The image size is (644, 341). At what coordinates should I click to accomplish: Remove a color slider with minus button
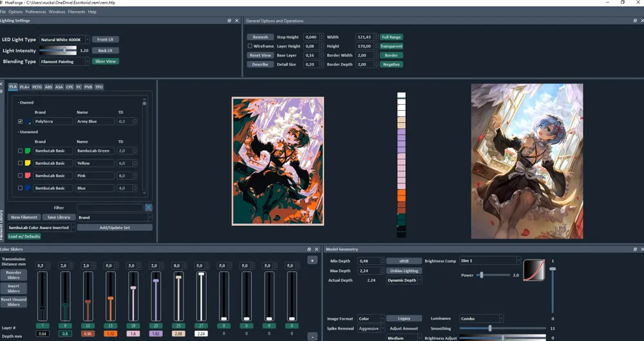point(312,337)
